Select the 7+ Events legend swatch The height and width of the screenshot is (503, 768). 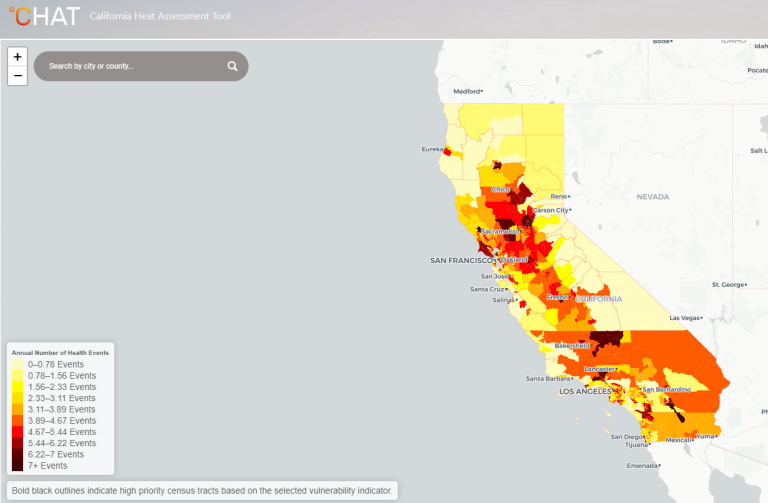(x=18, y=466)
